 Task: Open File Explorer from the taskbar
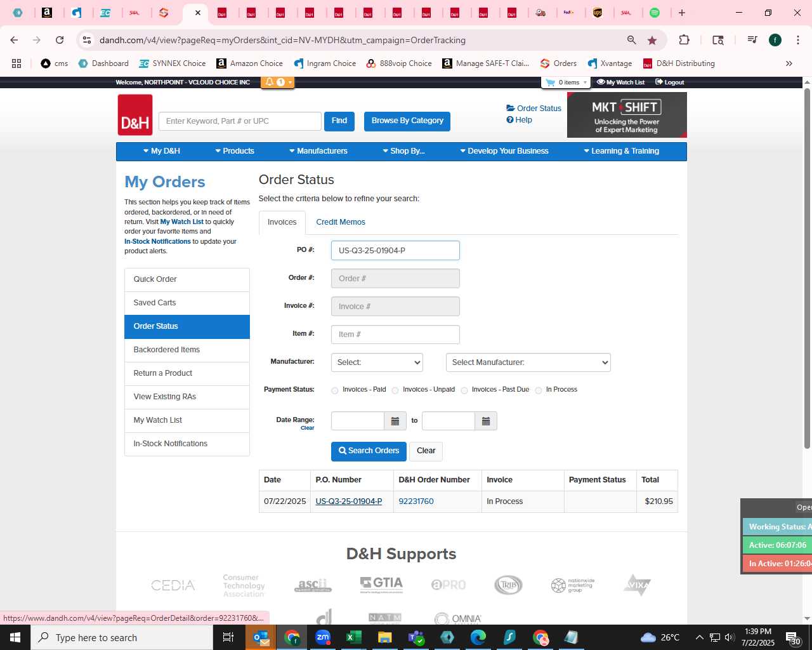[384, 637]
